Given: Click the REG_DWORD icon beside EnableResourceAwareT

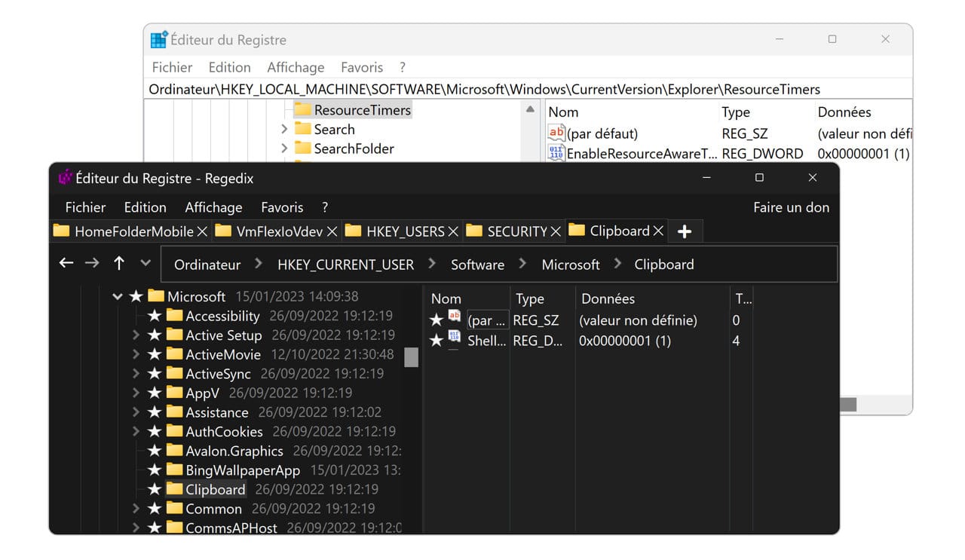Looking at the screenshot, I should (556, 153).
